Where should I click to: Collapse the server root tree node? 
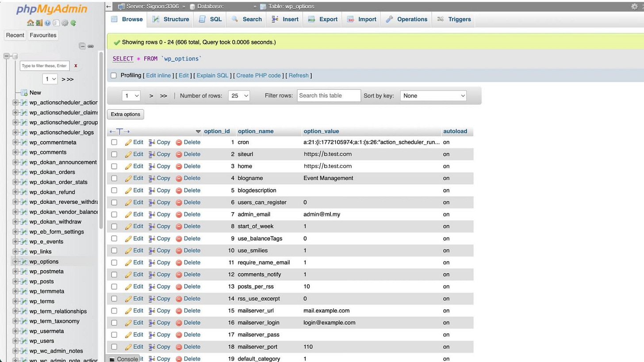pos(7,56)
